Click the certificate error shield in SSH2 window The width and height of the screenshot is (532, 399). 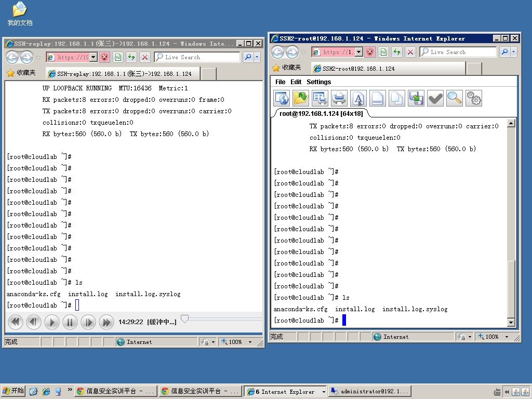(x=369, y=52)
